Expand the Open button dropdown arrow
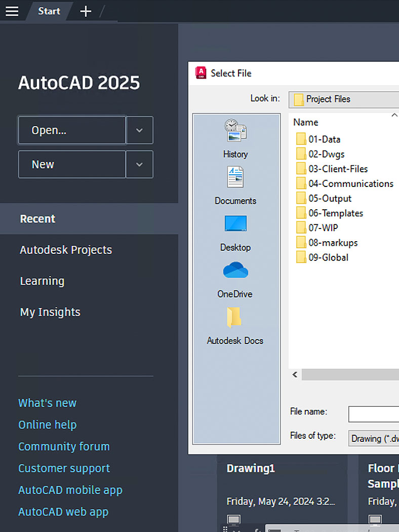 tap(139, 130)
